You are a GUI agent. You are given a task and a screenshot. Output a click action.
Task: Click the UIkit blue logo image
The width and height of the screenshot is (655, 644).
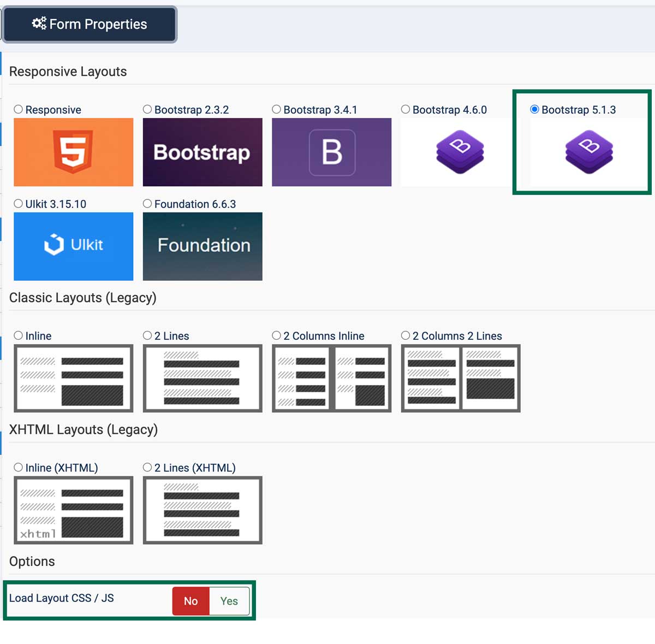[x=73, y=246]
